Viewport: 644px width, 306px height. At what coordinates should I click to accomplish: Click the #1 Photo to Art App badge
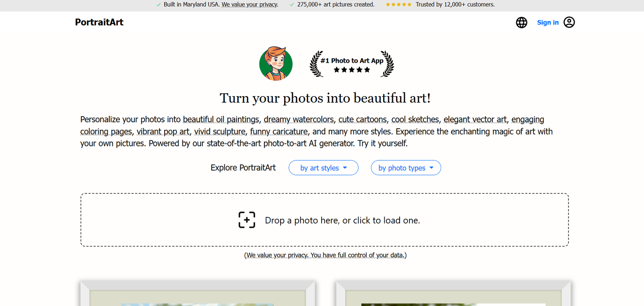[352, 64]
